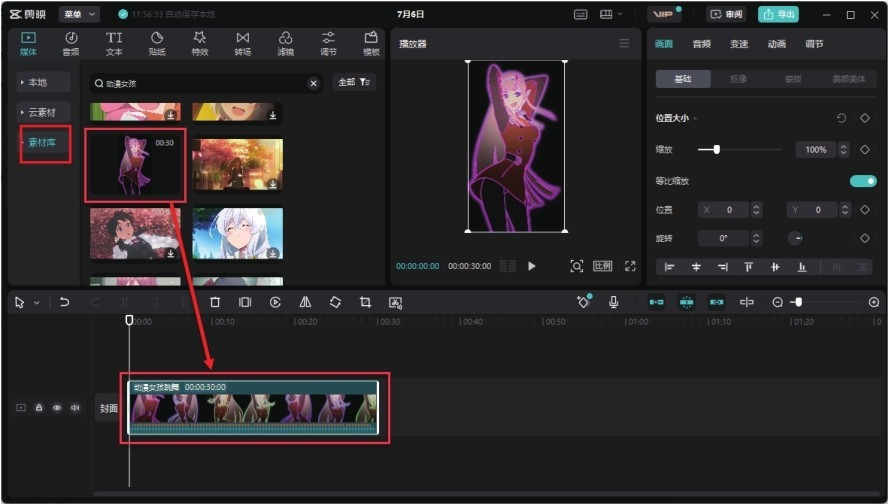Enter fullscreen preview mode

point(630,266)
